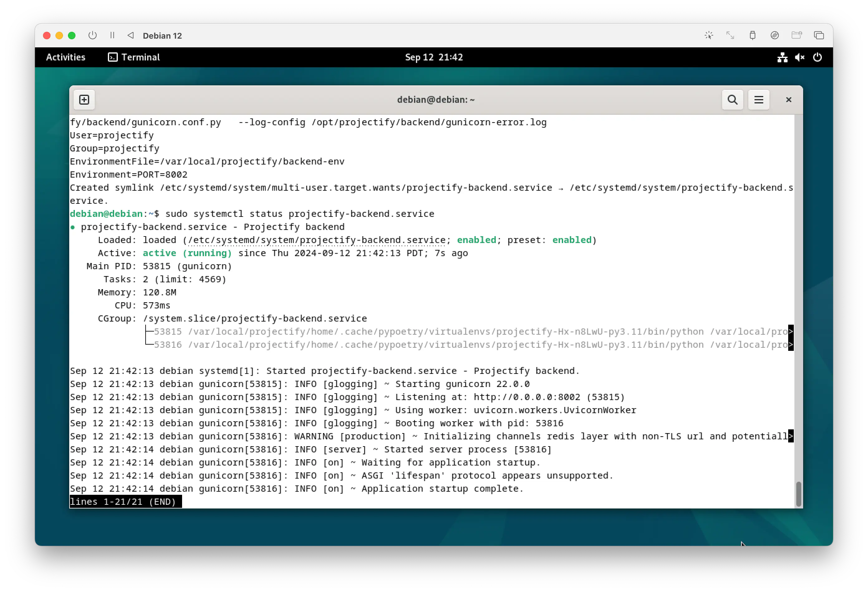Click the 'User=projectify' line
The image size is (868, 592).
[x=112, y=135]
